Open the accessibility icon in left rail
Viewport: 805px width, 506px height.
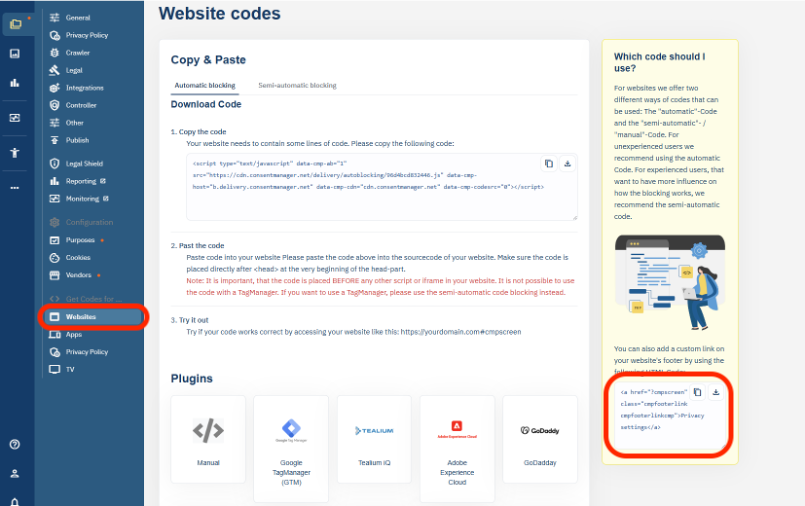[x=14, y=152]
